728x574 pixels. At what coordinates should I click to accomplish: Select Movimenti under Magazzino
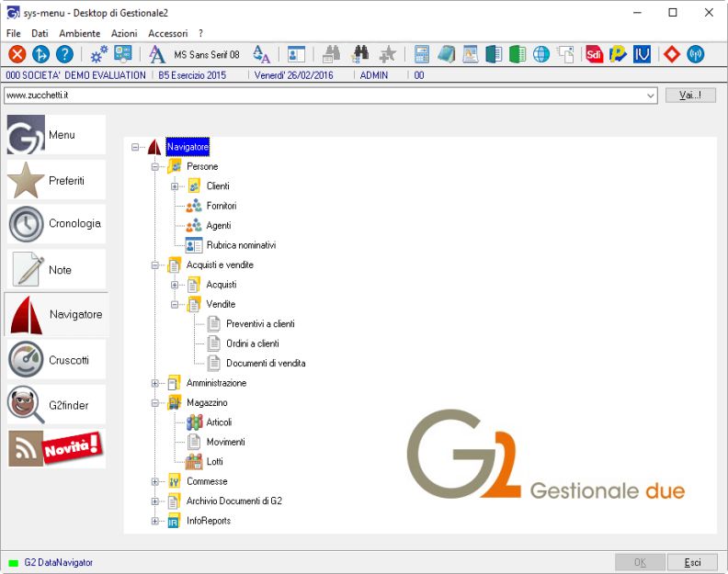pyautogui.click(x=225, y=443)
